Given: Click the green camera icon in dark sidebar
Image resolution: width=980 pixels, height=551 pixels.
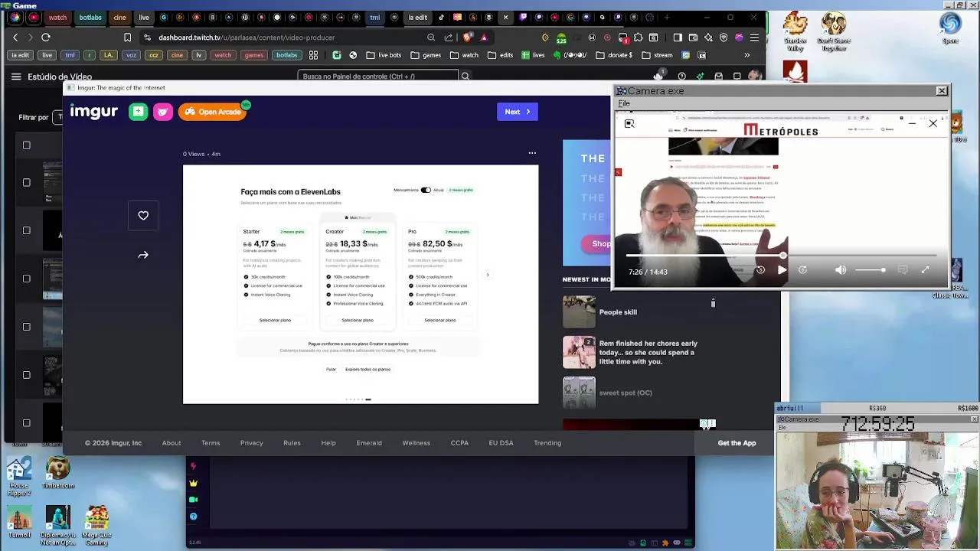Looking at the screenshot, I should pos(194,500).
